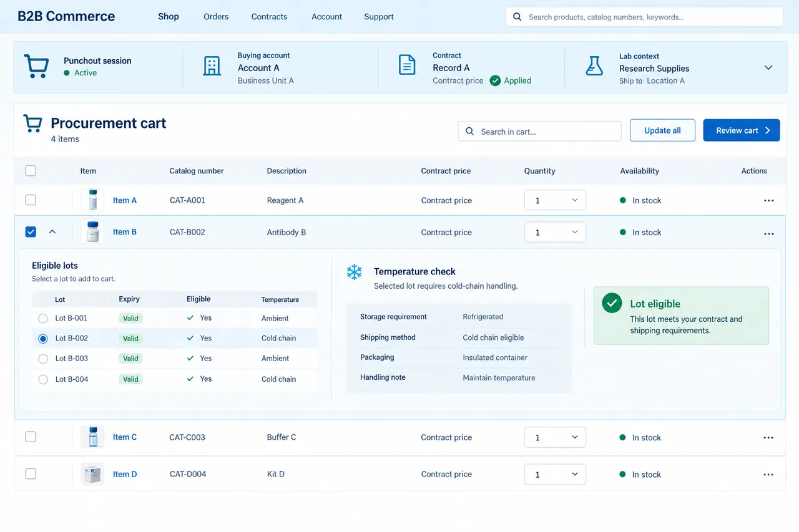Expand the Lab context chevron

(x=768, y=67)
